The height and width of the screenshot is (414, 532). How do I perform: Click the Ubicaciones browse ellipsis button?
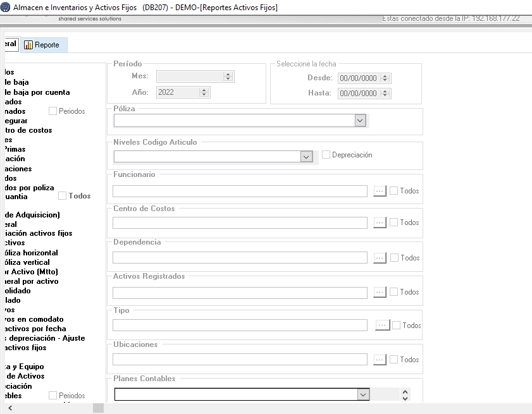point(380,360)
